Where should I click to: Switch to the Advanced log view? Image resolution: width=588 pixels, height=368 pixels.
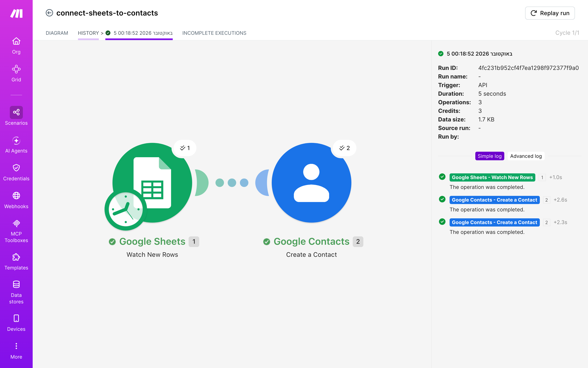[x=526, y=156]
